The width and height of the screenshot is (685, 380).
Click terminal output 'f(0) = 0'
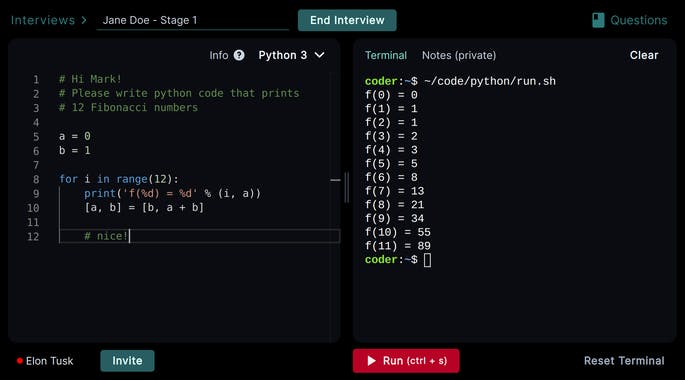pos(391,95)
